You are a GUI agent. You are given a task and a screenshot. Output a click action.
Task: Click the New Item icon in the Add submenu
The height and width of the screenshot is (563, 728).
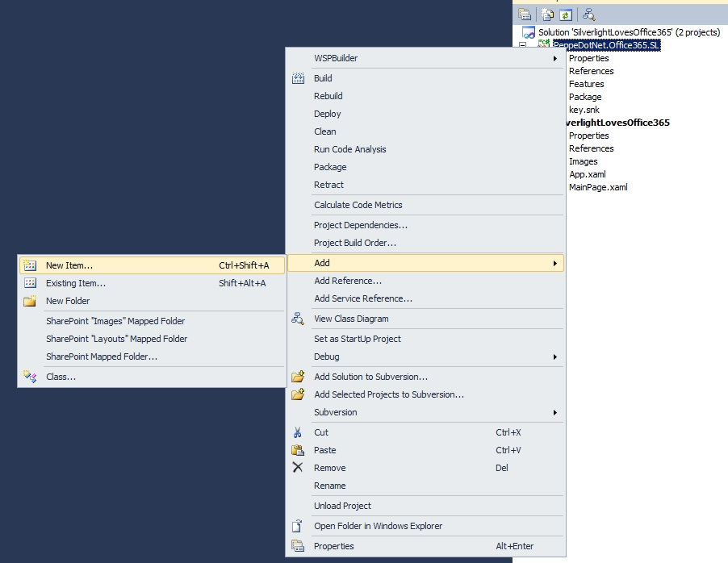[x=30, y=265]
